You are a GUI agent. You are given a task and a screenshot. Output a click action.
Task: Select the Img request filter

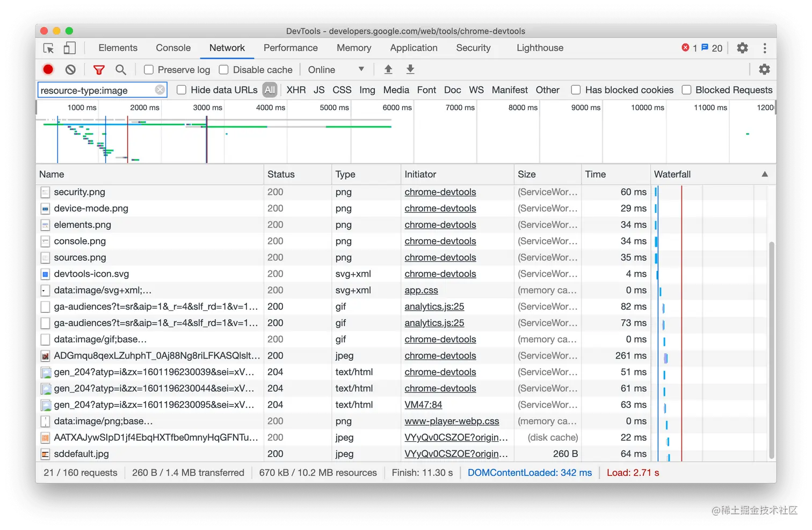(x=367, y=90)
